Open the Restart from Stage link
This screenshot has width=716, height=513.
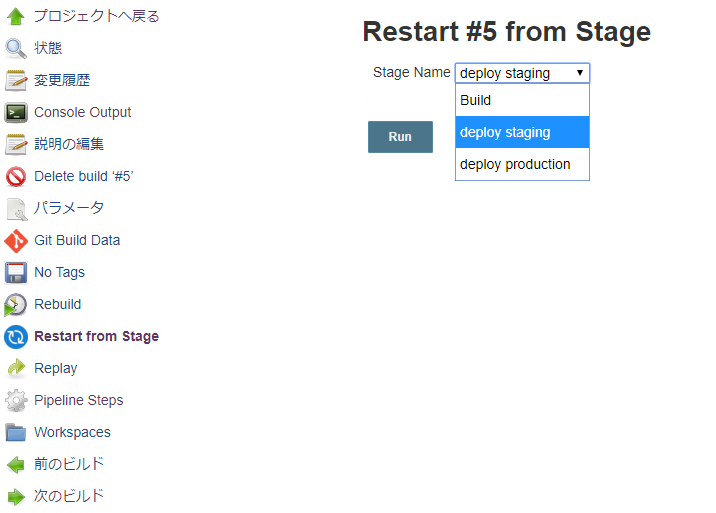pyautogui.click(x=96, y=336)
